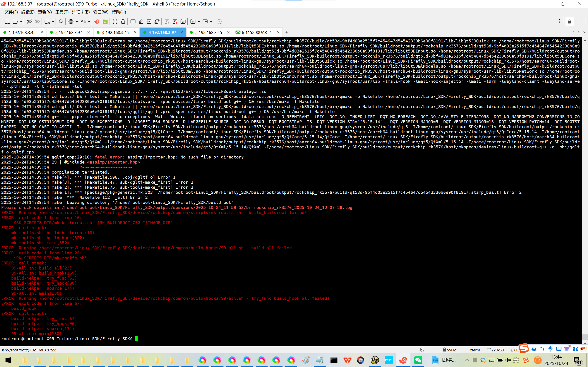Expand the font Aa dropdown arrow
Screen dimensions: 588x367
click(x=89, y=22)
